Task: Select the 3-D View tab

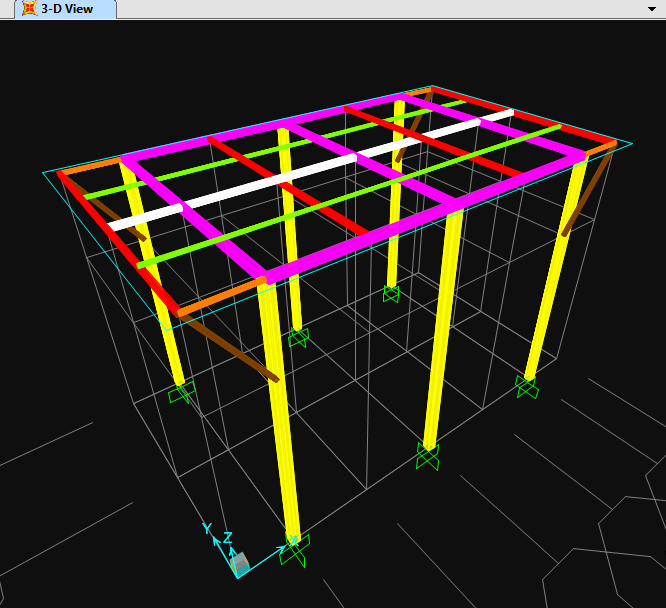Action: click(x=65, y=9)
